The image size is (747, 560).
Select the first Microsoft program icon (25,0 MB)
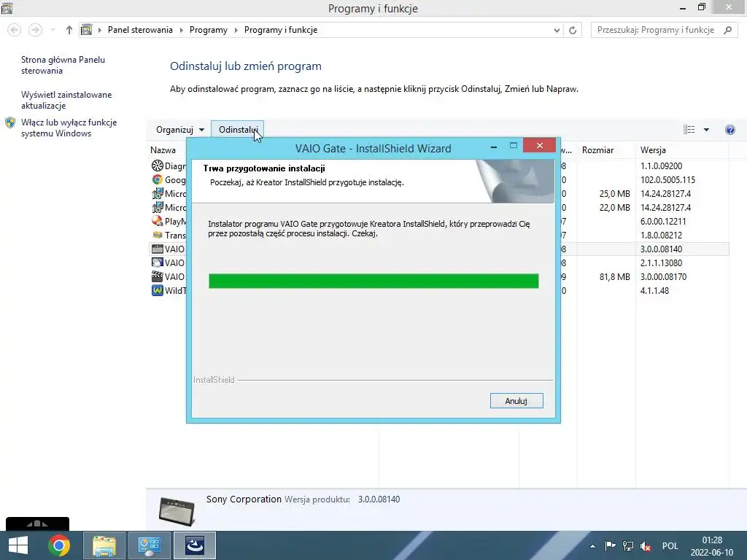tap(158, 193)
